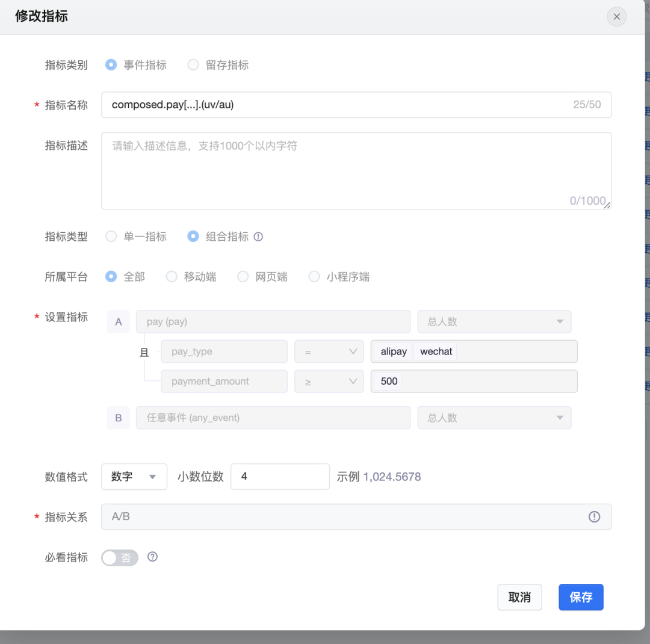Click help icon beside 必看指标 toggle
The height and width of the screenshot is (644, 650).
(153, 557)
